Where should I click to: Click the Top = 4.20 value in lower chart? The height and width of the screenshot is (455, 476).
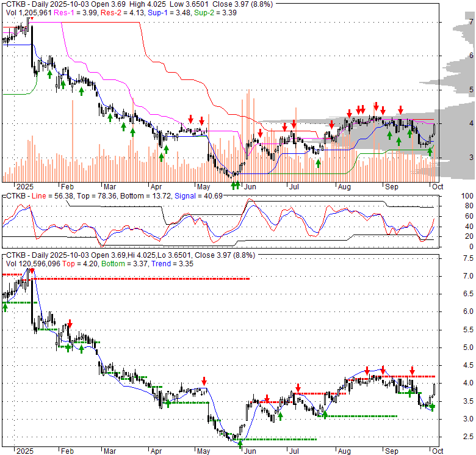pos(80,264)
